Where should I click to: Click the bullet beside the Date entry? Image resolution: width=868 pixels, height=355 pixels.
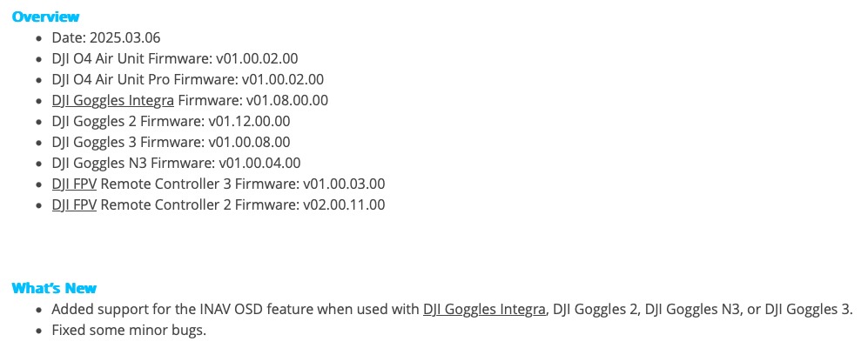tap(39, 38)
